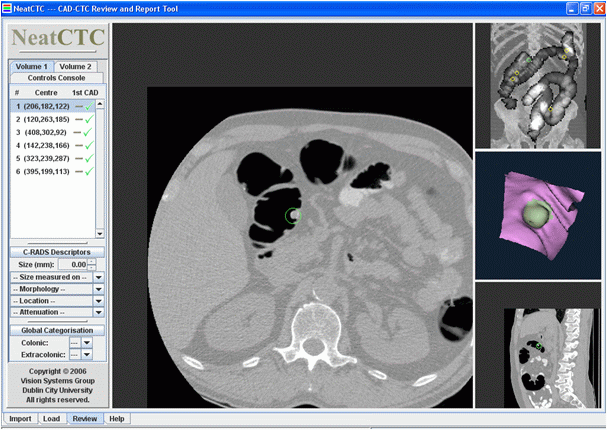Close the NeatCTC window
The height and width of the screenshot is (430, 607).
(x=598, y=9)
